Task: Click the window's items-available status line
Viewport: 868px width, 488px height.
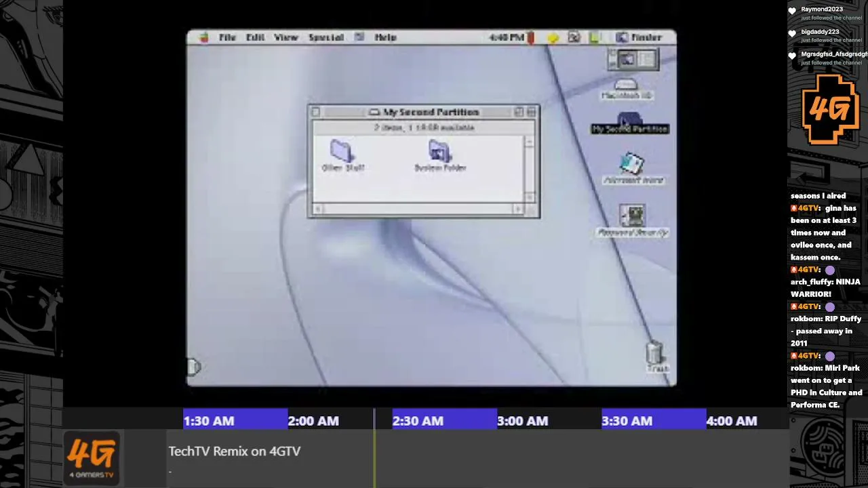Action: 424,127
